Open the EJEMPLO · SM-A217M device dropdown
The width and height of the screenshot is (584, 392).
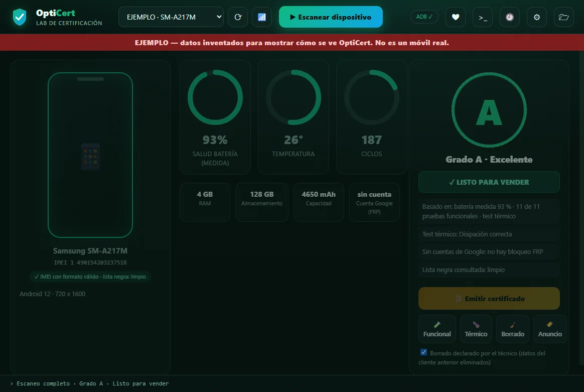[171, 17]
